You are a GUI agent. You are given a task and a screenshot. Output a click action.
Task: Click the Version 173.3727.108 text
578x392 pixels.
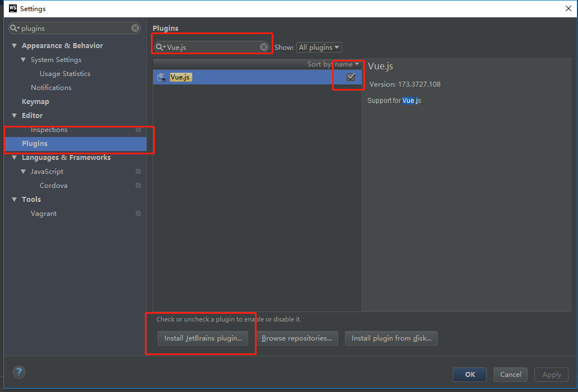405,84
